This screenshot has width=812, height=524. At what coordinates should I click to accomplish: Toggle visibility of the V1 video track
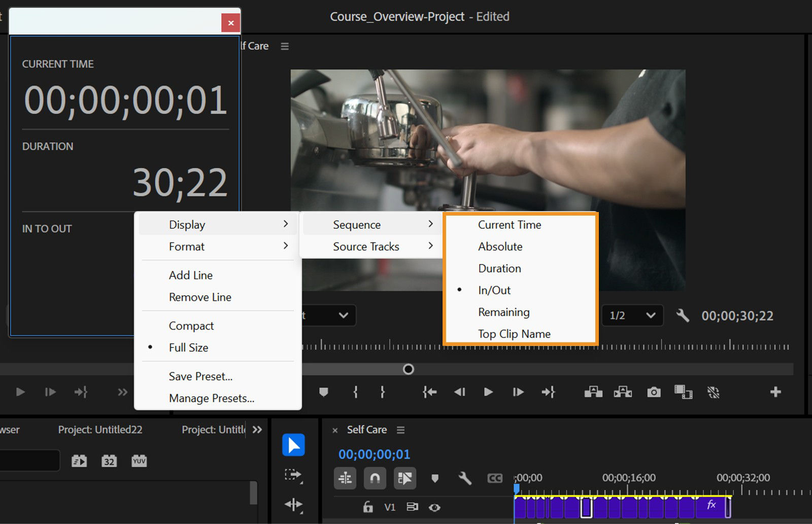coord(435,507)
